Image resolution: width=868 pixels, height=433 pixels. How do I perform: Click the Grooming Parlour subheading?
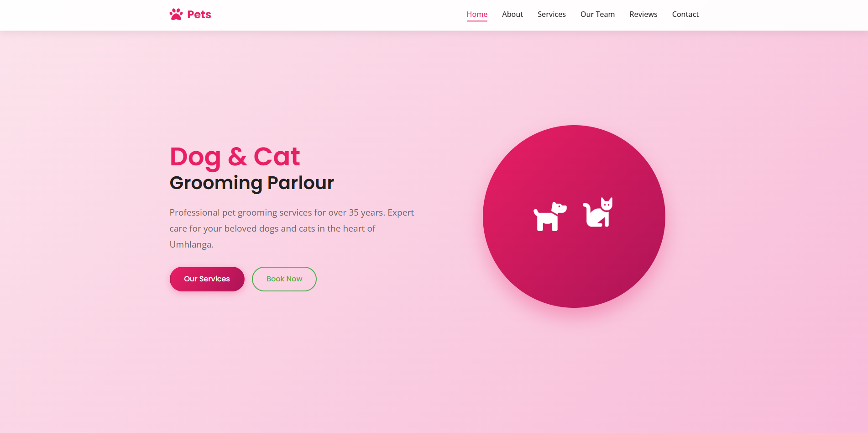[252, 183]
